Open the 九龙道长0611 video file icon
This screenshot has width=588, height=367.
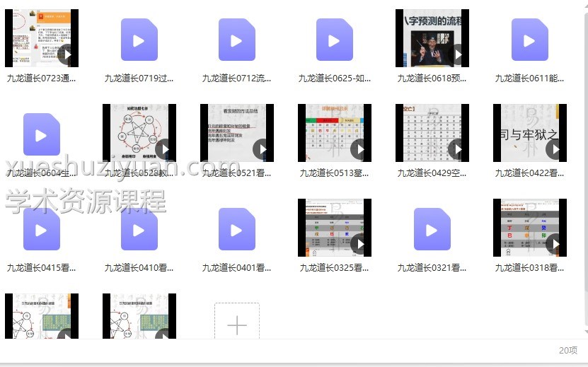529,40
